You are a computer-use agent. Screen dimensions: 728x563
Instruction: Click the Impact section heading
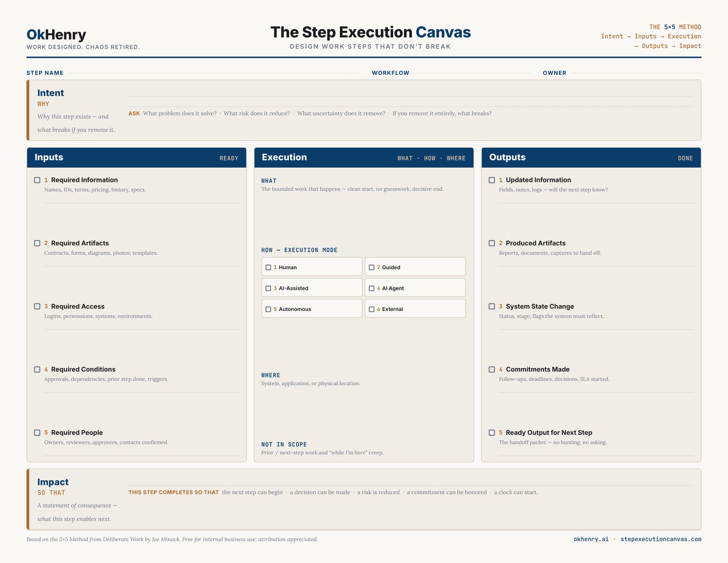(53, 482)
